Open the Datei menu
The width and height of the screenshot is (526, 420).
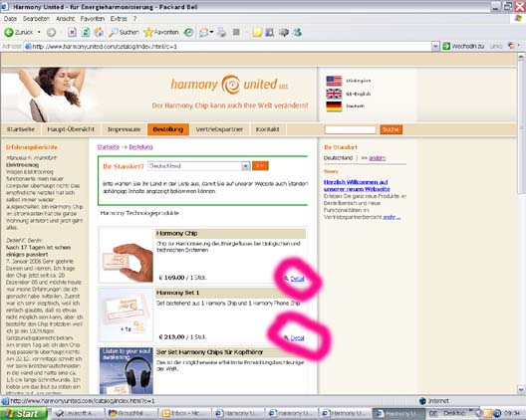coord(10,19)
